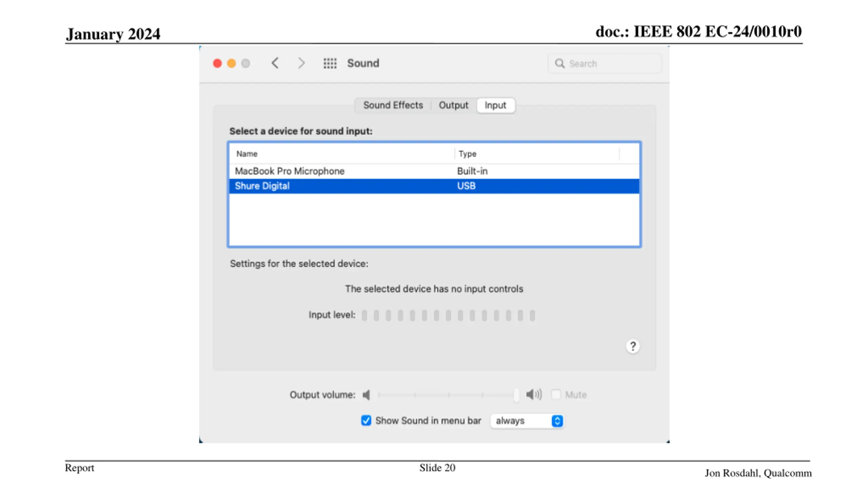Click the 'Built-in' type cell

coord(472,171)
